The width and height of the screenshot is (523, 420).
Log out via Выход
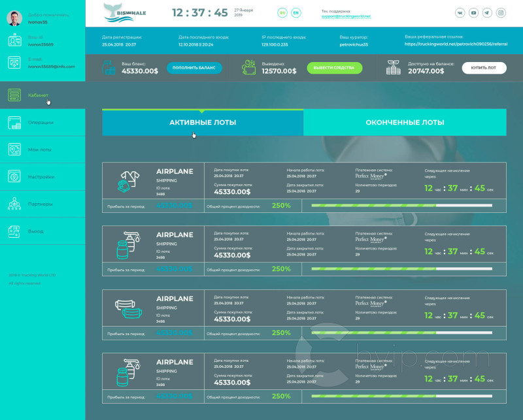point(42,231)
